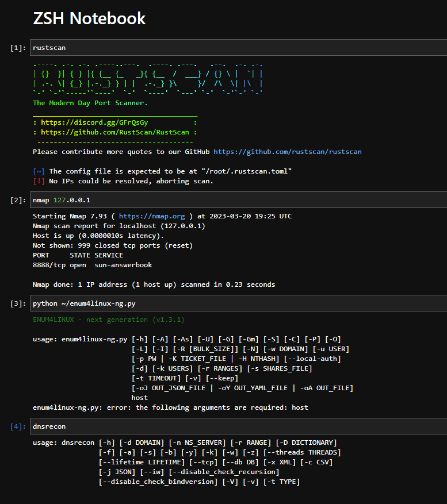Image resolution: width=447 pixels, height=504 pixels.
Task: Click the 'PORT STATE SERVICE' header row
Action: pyautogui.click(x=78, y=255)
